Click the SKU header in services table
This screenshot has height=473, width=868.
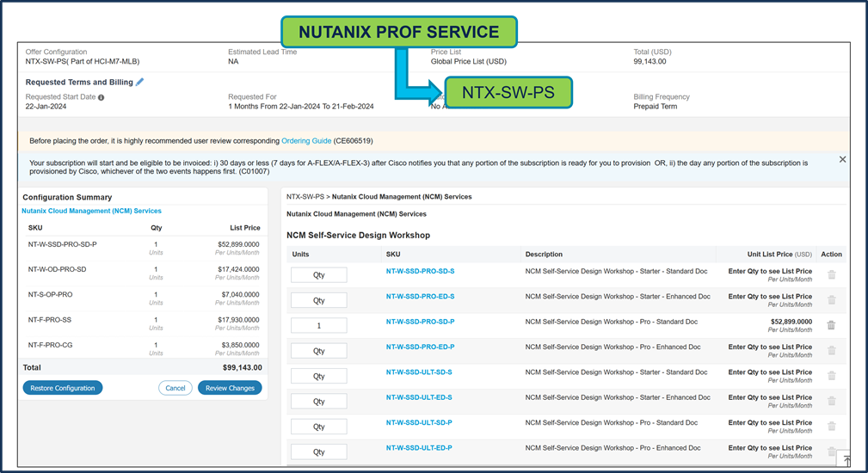393,255
